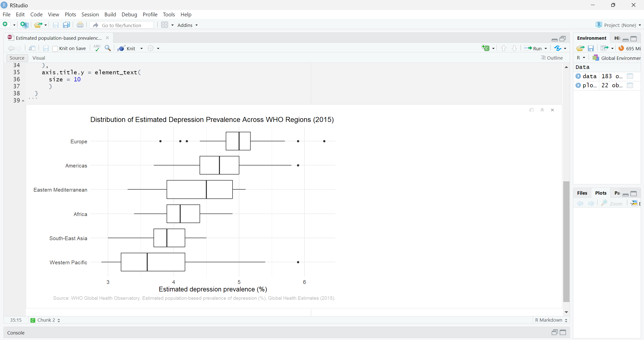This screenshot has height=340, width=644.
Task: Collapse the chunk output
Action: point(542,110)
